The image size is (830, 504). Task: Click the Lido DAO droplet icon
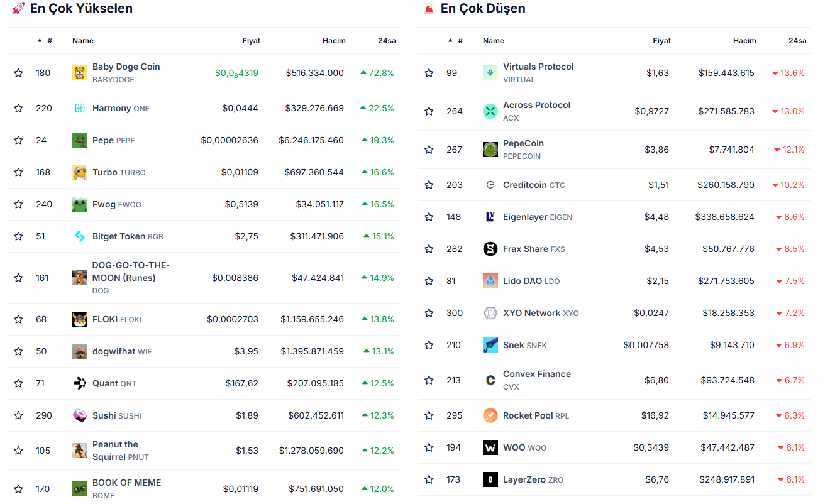(x=490, y=281)
